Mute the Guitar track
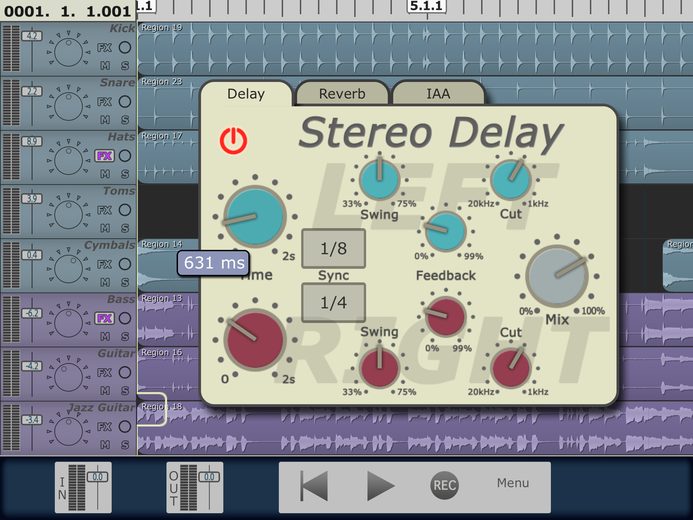Viewport: 693px width, 520px height. [x=105, y=391]
